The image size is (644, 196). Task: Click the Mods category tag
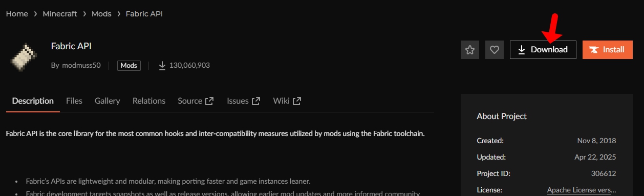pos(129,66)
